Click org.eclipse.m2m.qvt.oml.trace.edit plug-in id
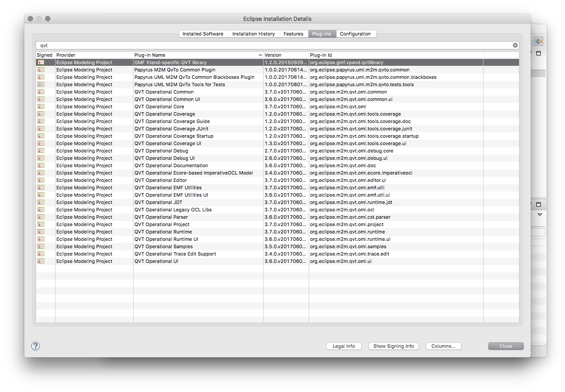The width and height of the screenshot is (565, 392). 349,254
